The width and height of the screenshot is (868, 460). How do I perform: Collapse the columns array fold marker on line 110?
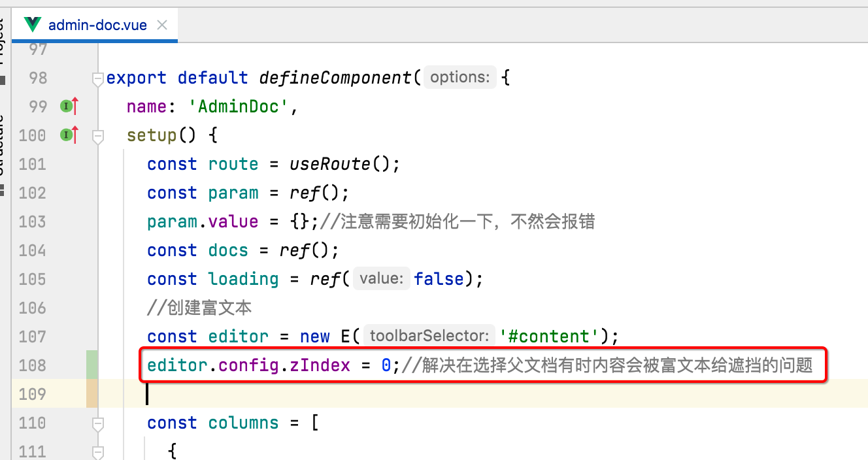pos(97,423)
